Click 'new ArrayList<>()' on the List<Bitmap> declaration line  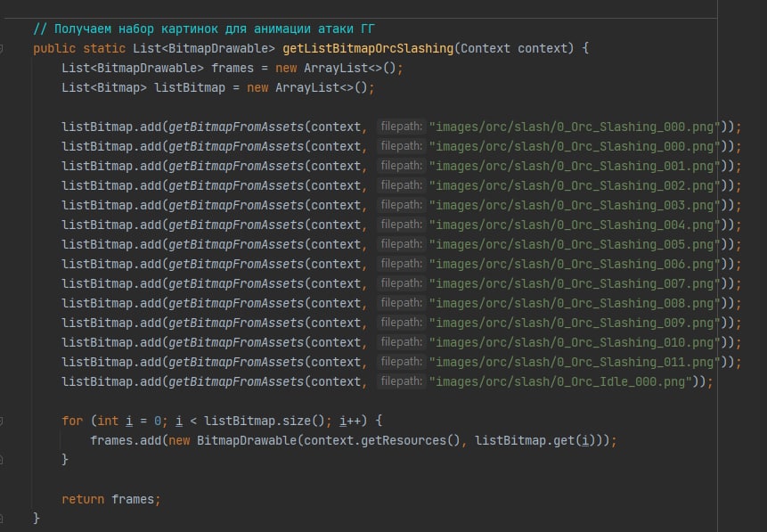[307, 87]
